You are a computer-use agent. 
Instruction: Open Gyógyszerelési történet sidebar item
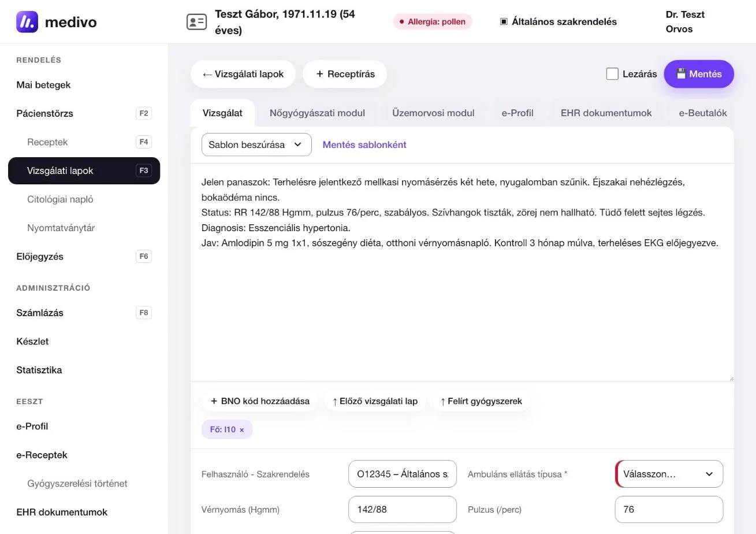click(x=84, y=484)
